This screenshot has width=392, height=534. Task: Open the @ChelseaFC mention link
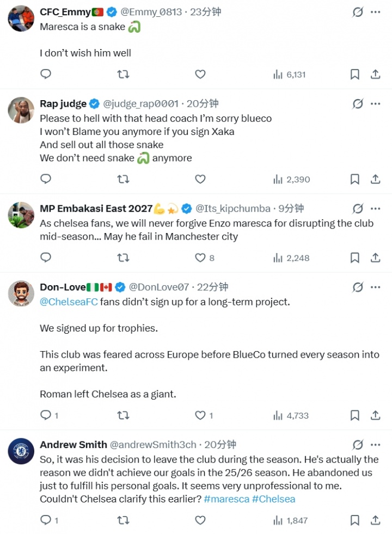pyautogui.click(x=69, y=302)
